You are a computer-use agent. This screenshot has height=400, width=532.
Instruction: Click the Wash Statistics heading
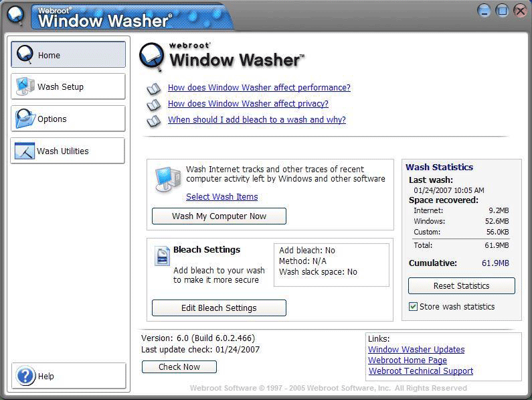click(x=440, y=168)
